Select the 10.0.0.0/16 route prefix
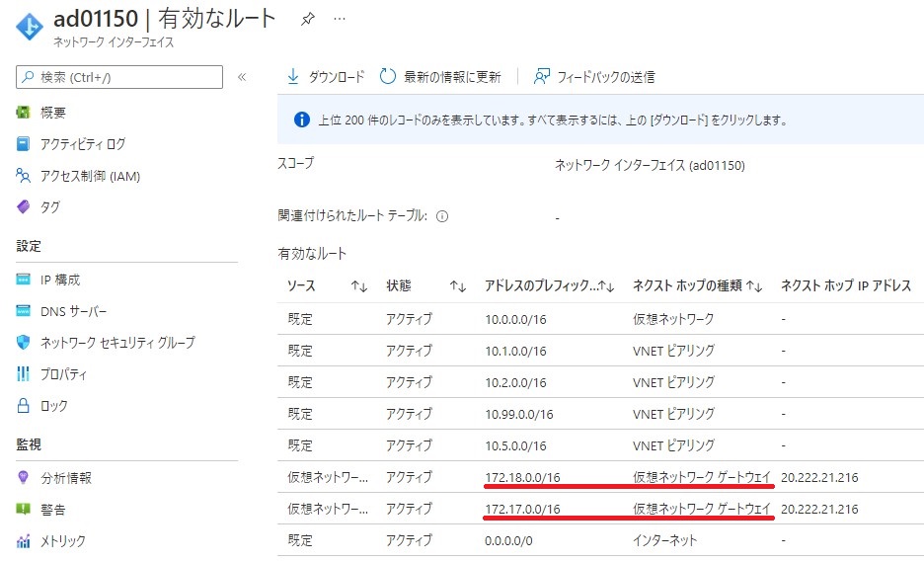 [515, 320]
